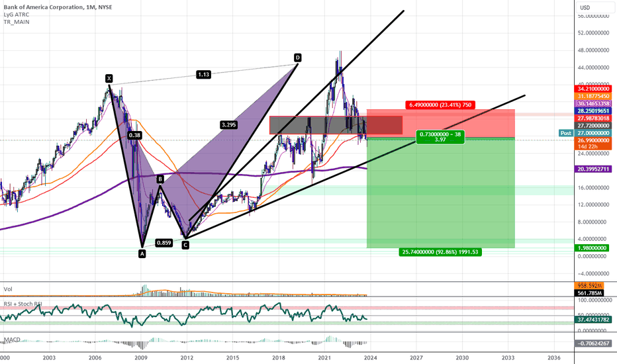617x364 pixels.
Task: Click the 0.859 ratio label
Action: coord(164,243)
